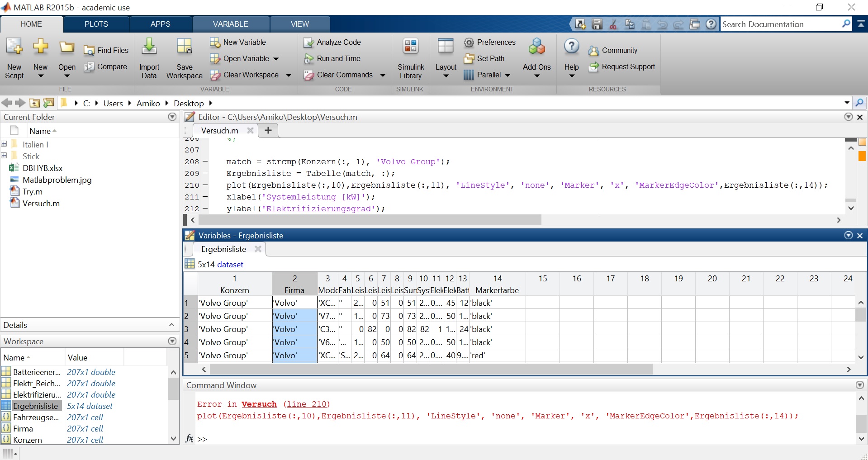Expand the Stick folder tree node

tap(4, 156)
